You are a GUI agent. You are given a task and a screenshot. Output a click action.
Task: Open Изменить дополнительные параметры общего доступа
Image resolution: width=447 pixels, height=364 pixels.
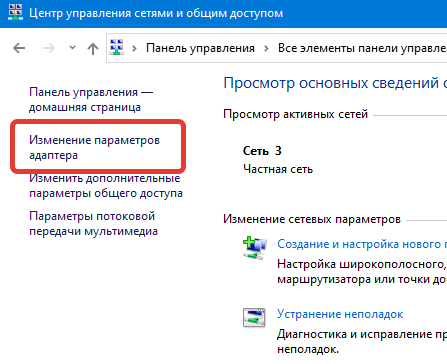(x=106, y=185)
